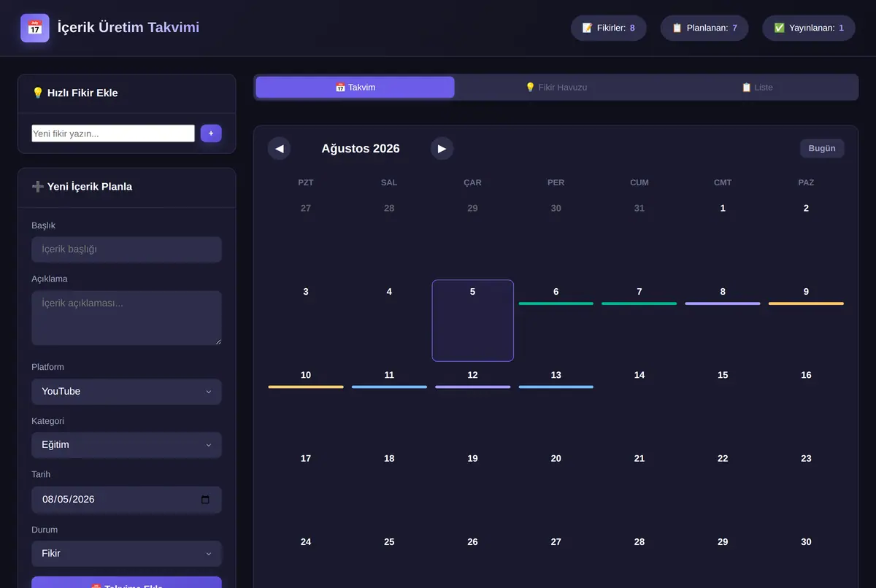Click the Tarih date field
This screenshot has height=588, width=876.
126,500
